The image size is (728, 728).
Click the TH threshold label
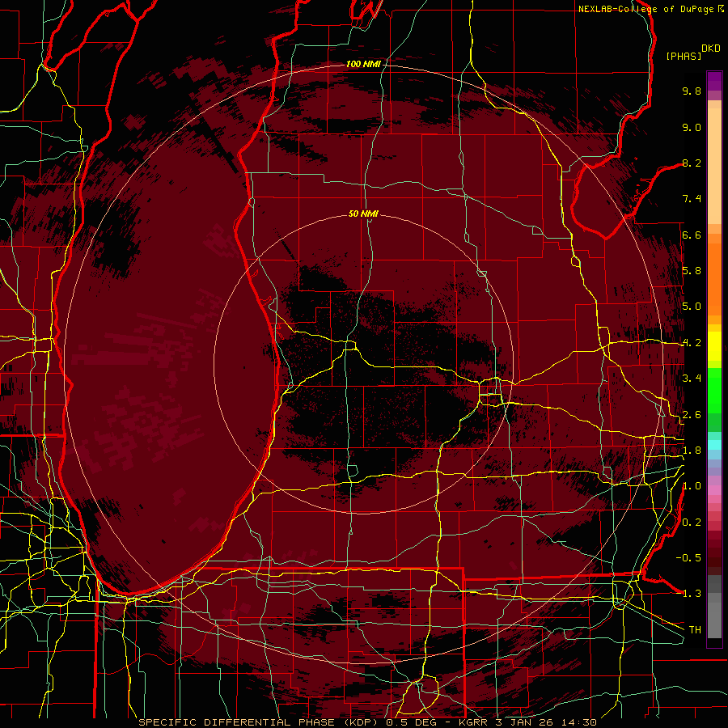(x=695, y=630)
